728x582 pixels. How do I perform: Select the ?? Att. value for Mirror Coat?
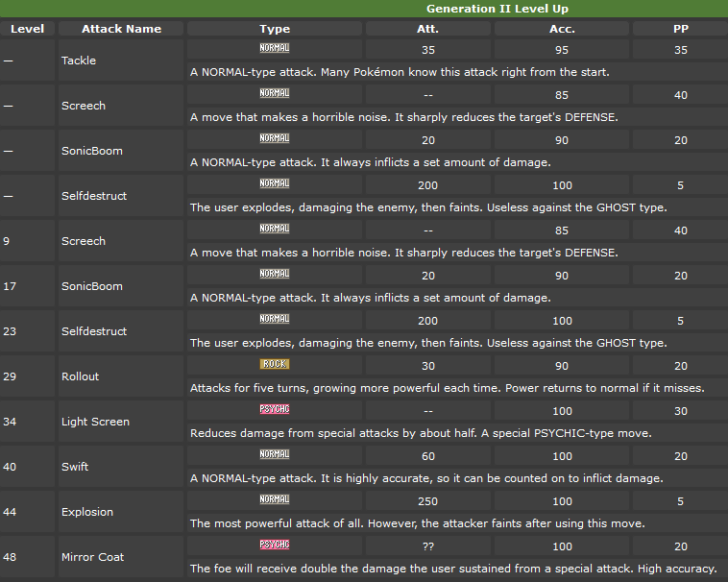[428, 546]
